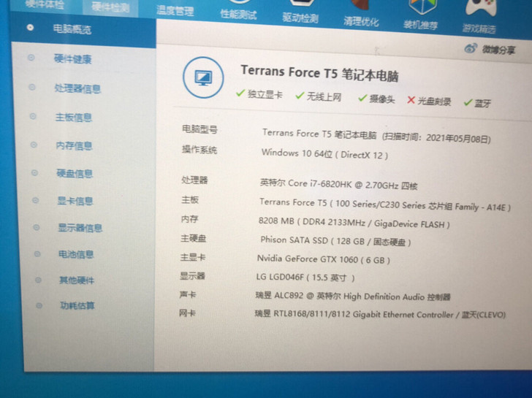Click red X mark beside 光盘刻录
This screenshot has width=532, height=398.
point(411,100)
